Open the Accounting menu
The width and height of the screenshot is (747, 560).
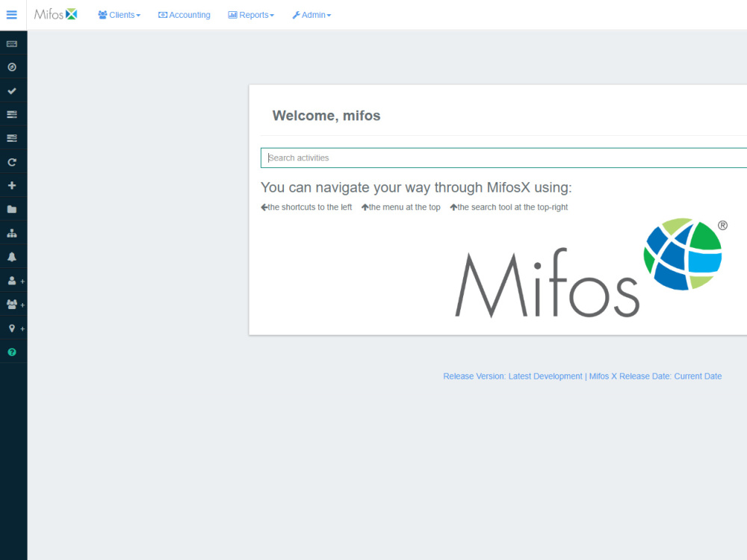(x=184, y=15)
